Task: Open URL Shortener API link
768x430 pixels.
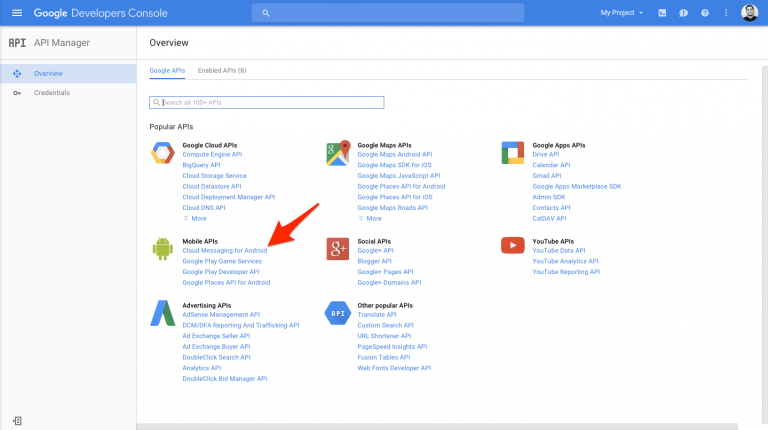Action: pyautogui.click(x=384, y=336)
